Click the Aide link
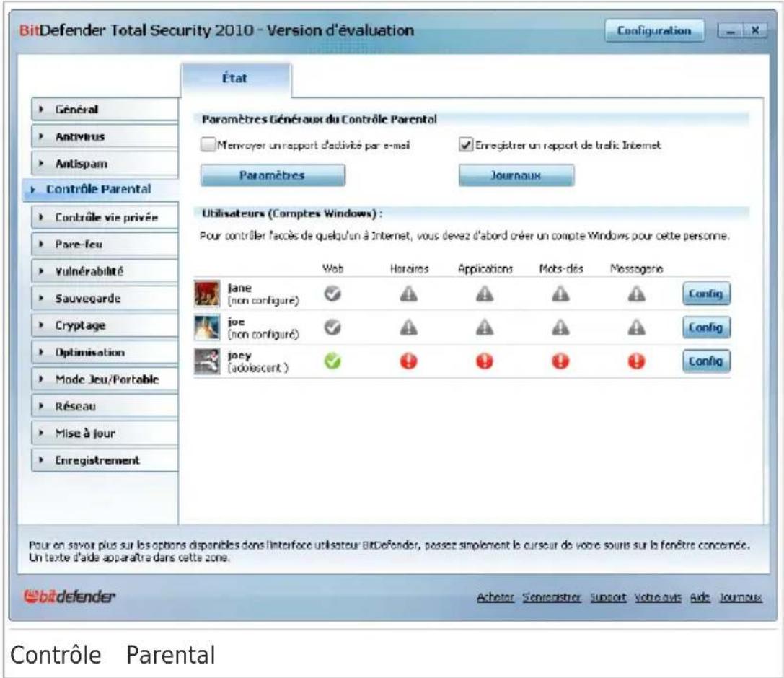The width and height of the screenshot is (784, 678). click(700, 597)
